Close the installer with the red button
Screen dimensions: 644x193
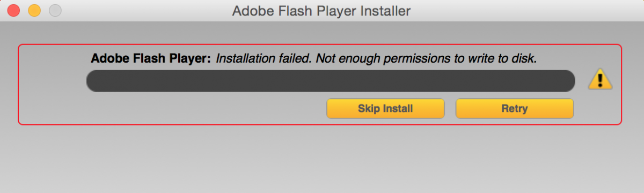tap(14, 10)
